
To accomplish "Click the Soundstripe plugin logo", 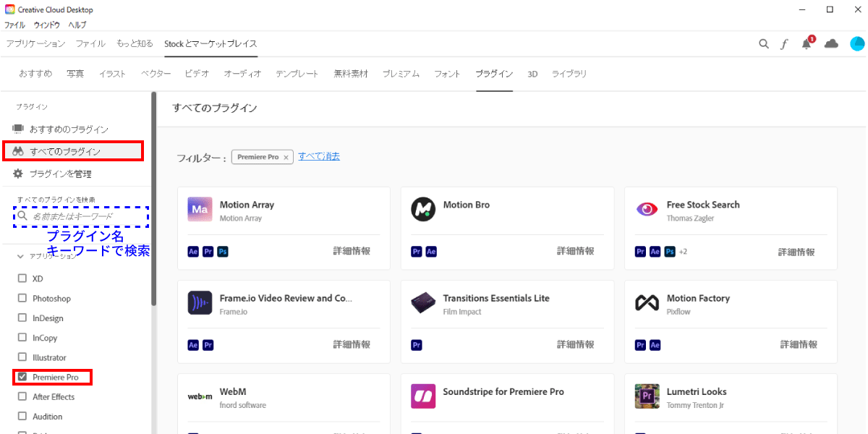I will pyautogui.click(x=423, y=396).
